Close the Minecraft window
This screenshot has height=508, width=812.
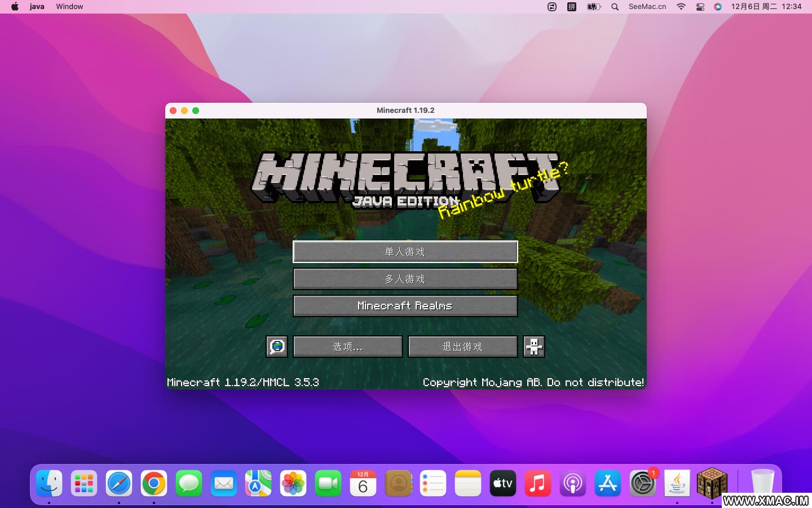173,111
